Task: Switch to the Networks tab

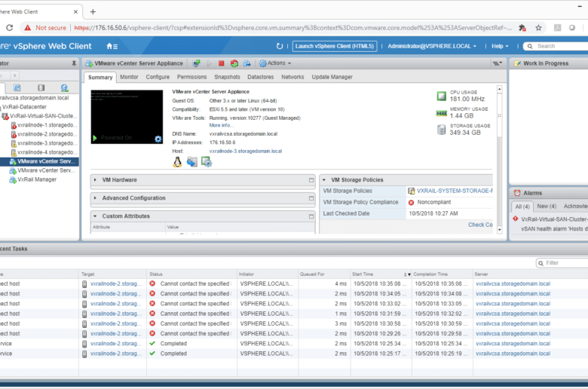Action: [x=292, y=77]
